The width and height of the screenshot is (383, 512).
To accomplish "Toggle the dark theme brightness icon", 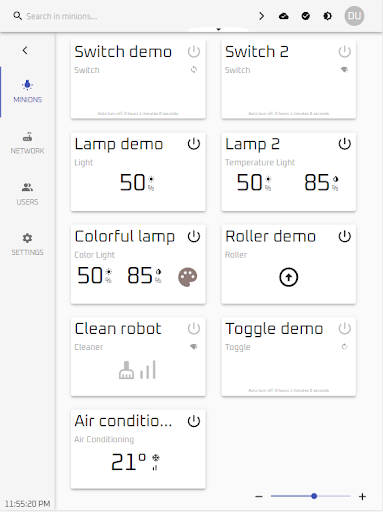I will 328,16.
